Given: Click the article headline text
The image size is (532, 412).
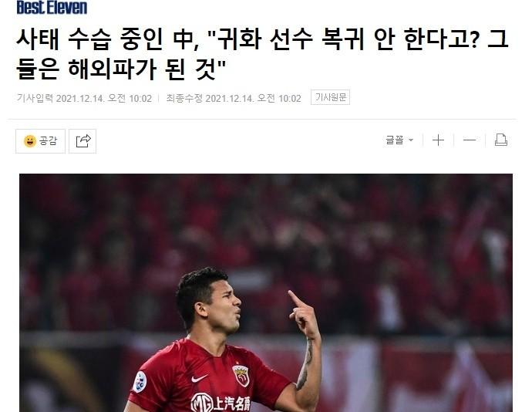Looking at the screenshot, I should tap(262, 55).
